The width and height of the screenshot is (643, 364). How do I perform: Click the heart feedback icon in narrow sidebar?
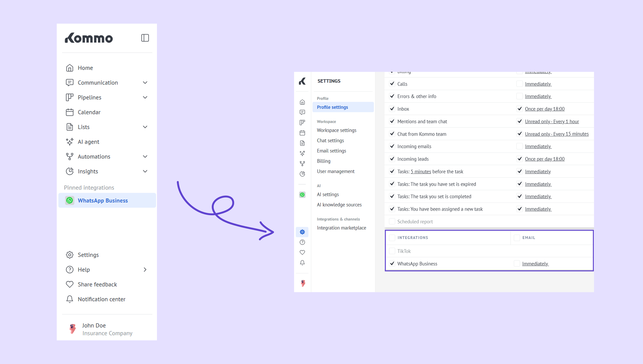point(302,252)
